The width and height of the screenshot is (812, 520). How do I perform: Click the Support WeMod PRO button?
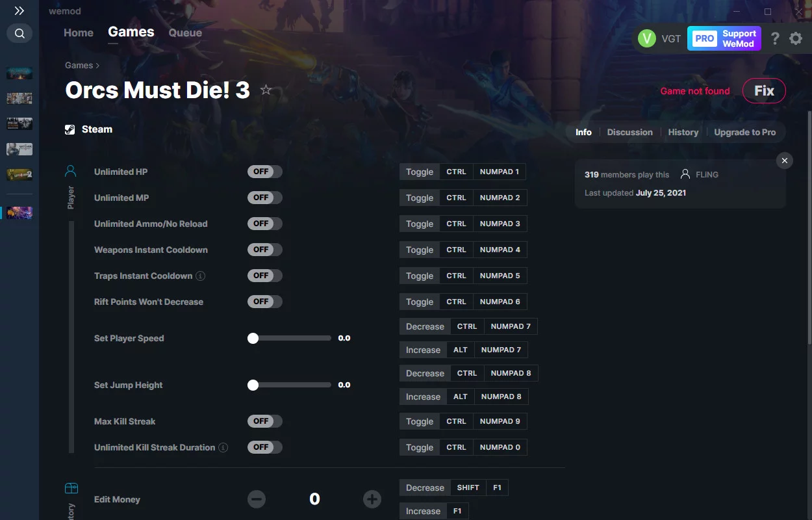point(724,38)
